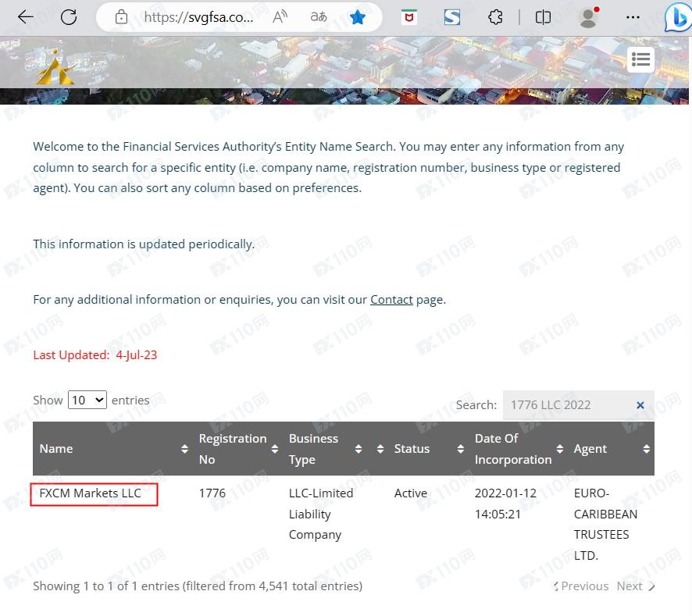692x616 pixels.
Task: Sort table by Business Type column
Action: tap(325, 449)
